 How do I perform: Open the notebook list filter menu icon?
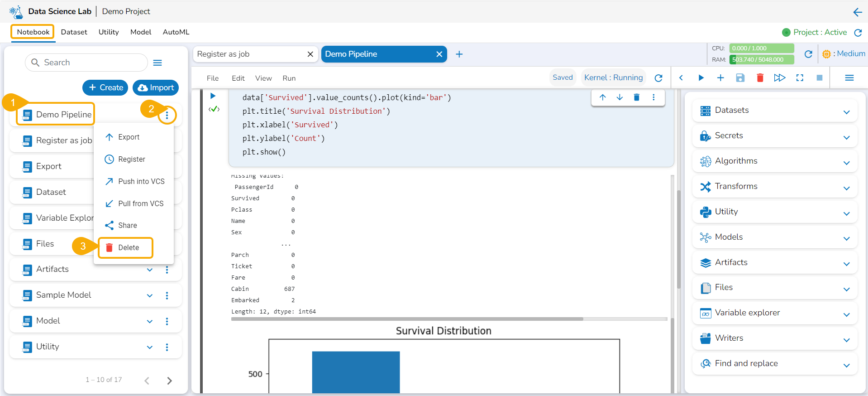click(157, 63)
